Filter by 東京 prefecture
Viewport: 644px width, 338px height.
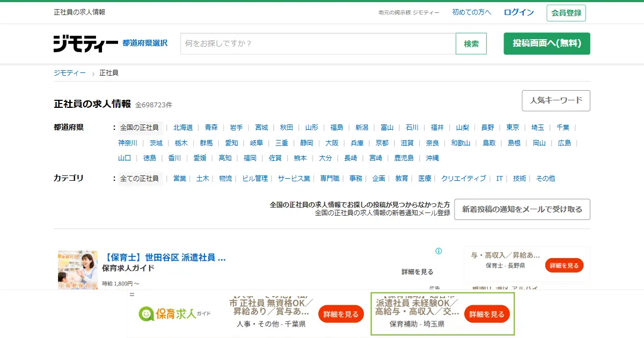(513, 128)
